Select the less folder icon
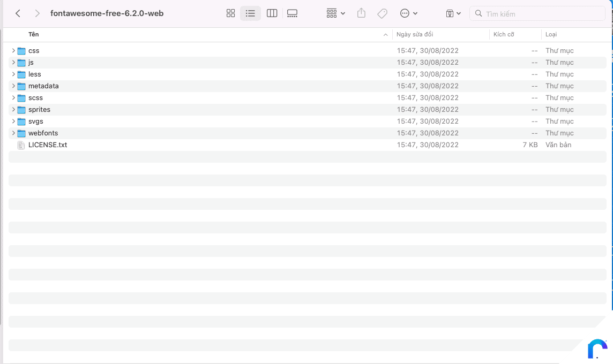Viewport: 613px width, 364px height. pos(21,74)
